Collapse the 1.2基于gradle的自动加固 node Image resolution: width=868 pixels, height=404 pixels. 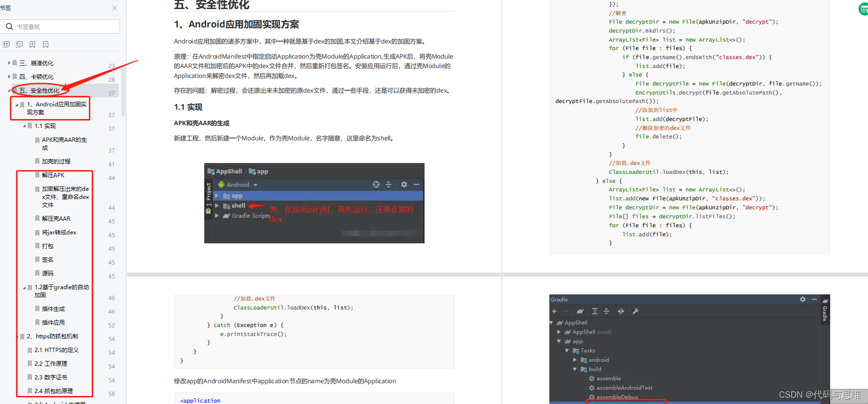(x=24, y=287)
